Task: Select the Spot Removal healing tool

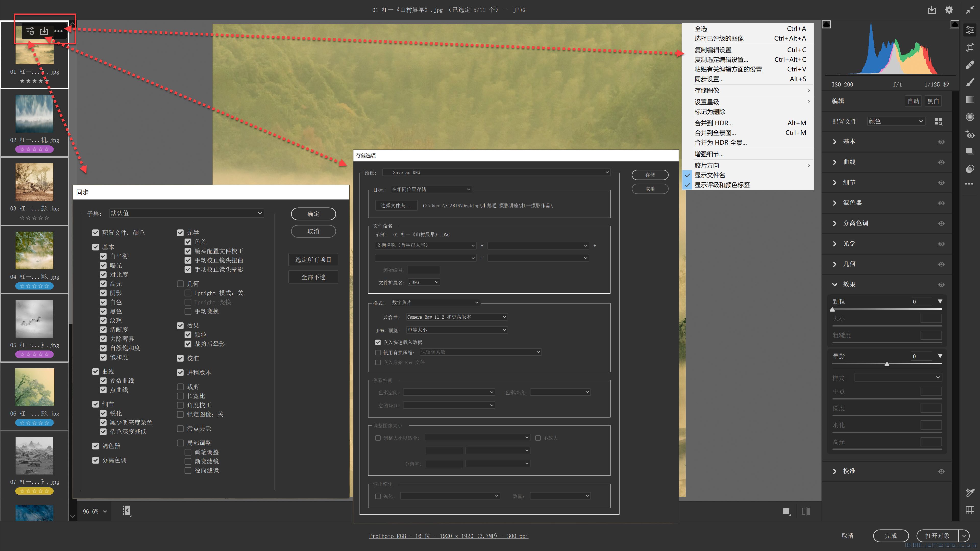Action: pyautogui.click(x=970, y=65)
